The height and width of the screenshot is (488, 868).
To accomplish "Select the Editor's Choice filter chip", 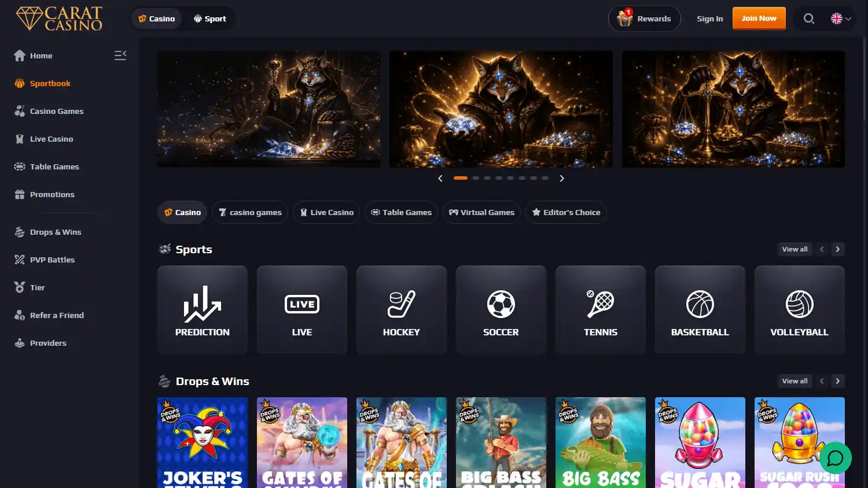I will click(x=566, y=212).
